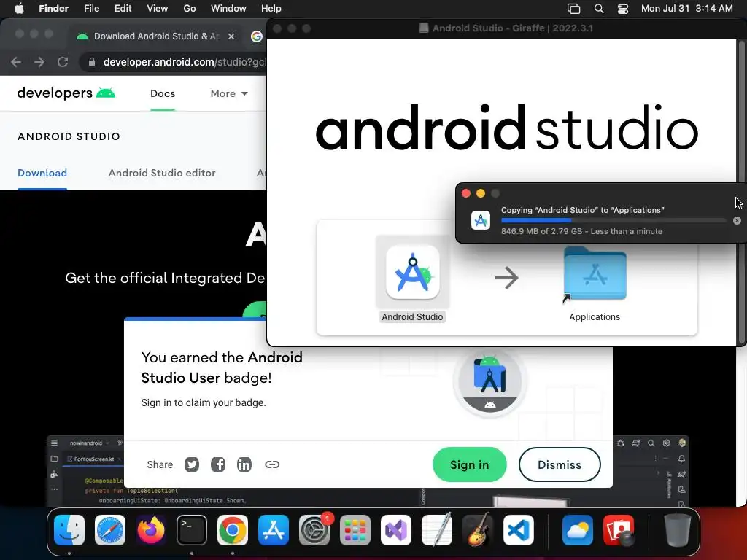Open the weather cloud app in the Dock
Image resolution: width=747 pixels, height=560 pixels.
[578, 530]
